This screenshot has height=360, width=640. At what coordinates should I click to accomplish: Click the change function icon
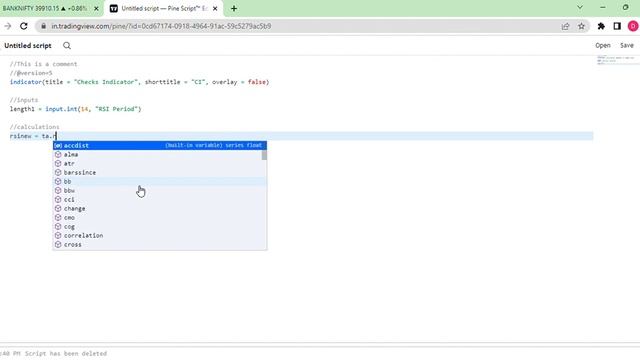coord(58,209)
